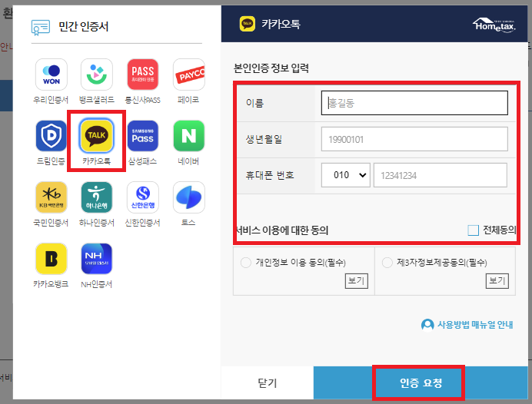Select the 신한인증서 bank icon
The width and height of the screenshot is (532, 404).
142,197
